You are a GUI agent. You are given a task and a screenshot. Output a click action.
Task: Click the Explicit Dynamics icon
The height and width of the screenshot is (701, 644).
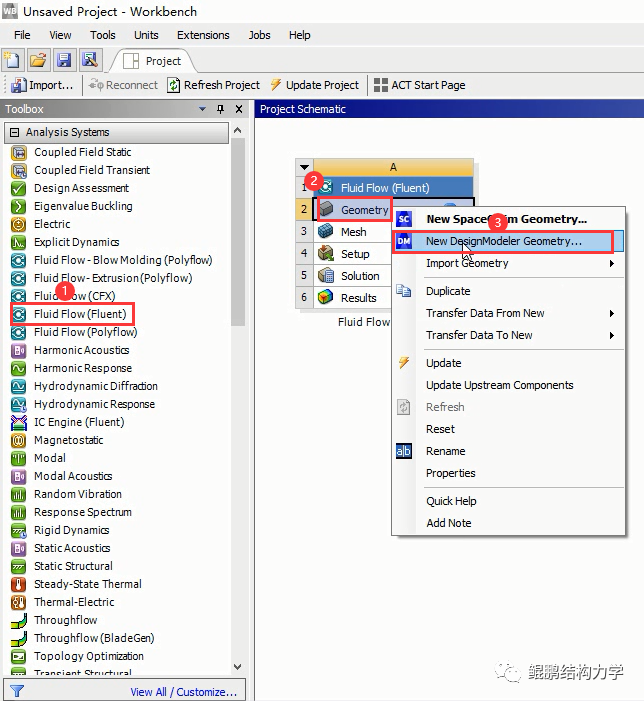(x=18, y=242)
